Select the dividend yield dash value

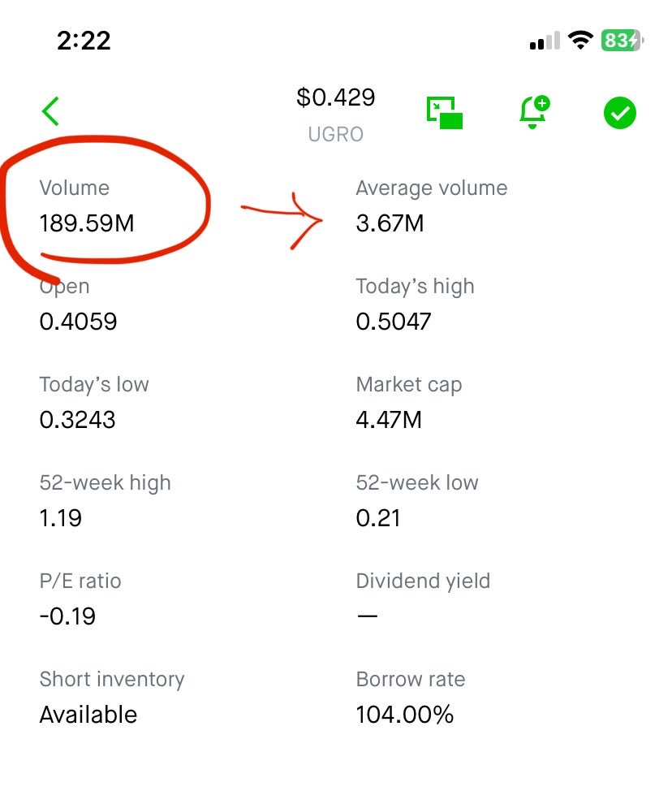368,616
